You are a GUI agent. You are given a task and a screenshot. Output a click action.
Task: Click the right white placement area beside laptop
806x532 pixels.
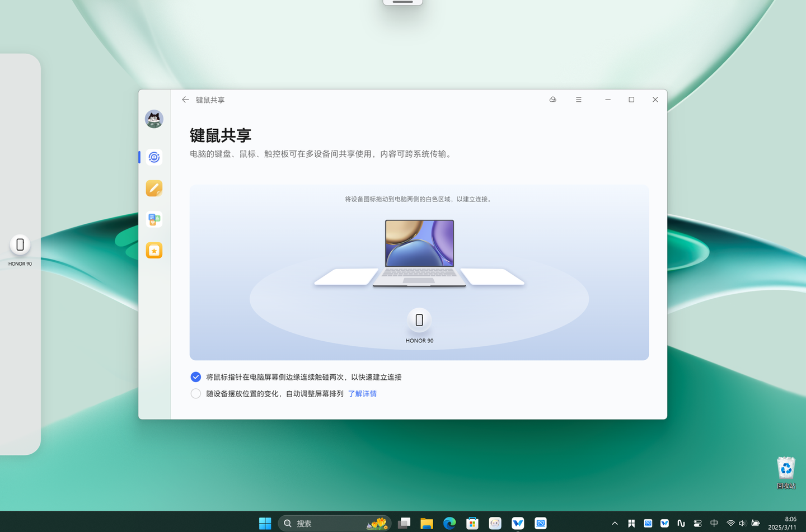492,277
